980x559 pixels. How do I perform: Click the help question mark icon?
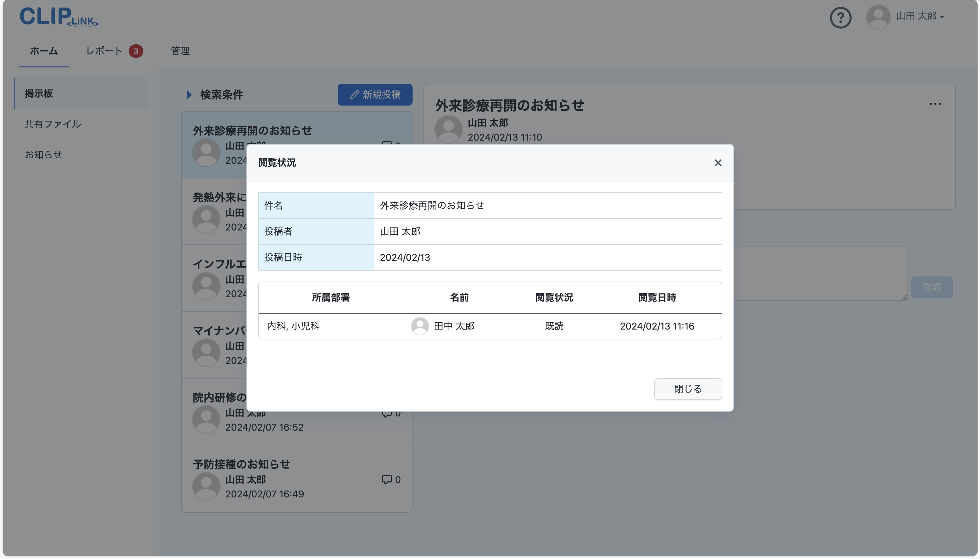840,18
